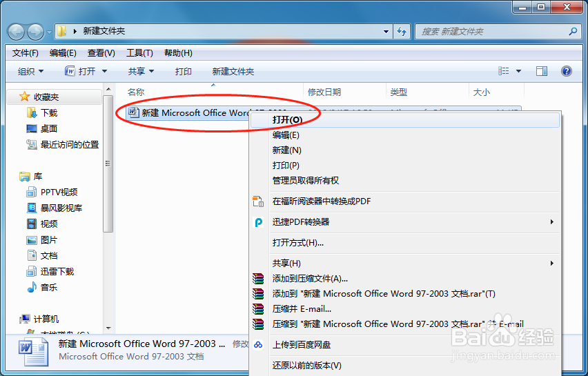Choose 打开方式(H)... in the context menu
Screen dimensions: 588x376
click(405, 243)
